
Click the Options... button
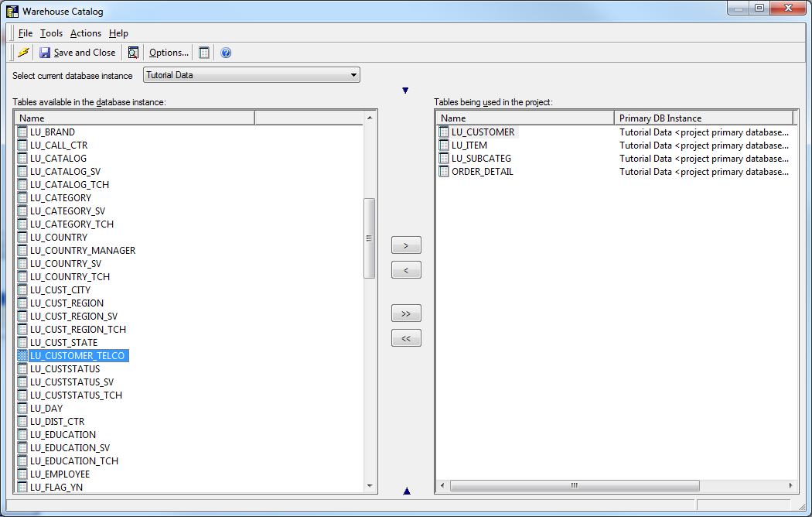click(169, 53)
